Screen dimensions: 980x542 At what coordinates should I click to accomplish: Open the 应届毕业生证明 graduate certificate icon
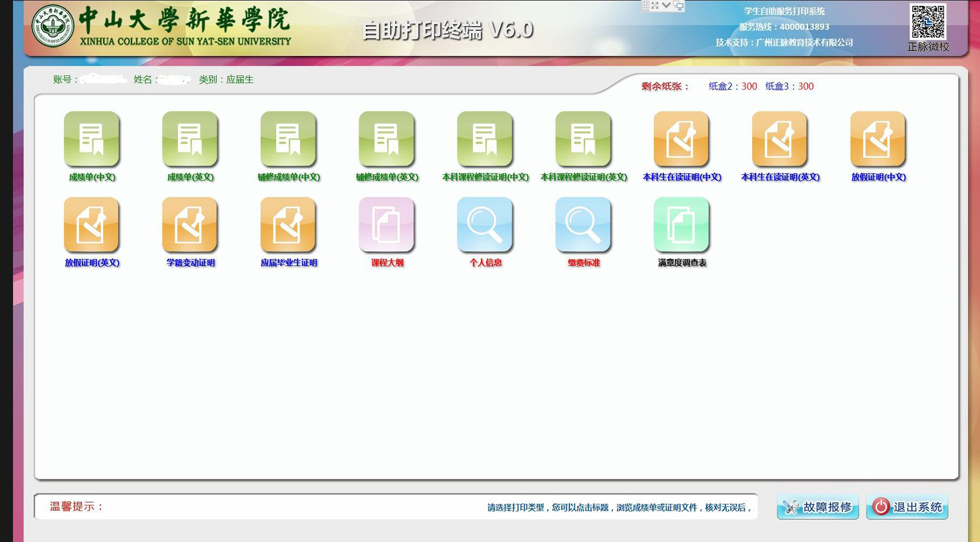coord(288,225)
